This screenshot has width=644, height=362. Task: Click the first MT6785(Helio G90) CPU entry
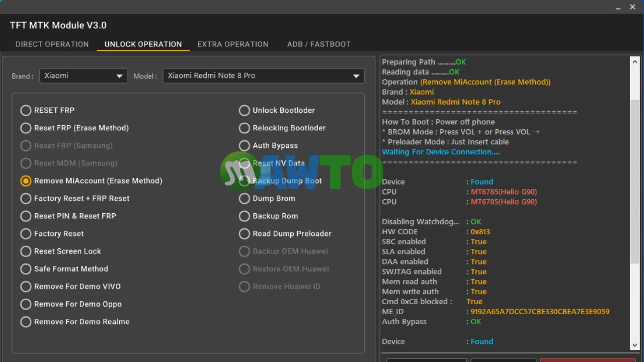pyautogui.click(x=504, y=192)
